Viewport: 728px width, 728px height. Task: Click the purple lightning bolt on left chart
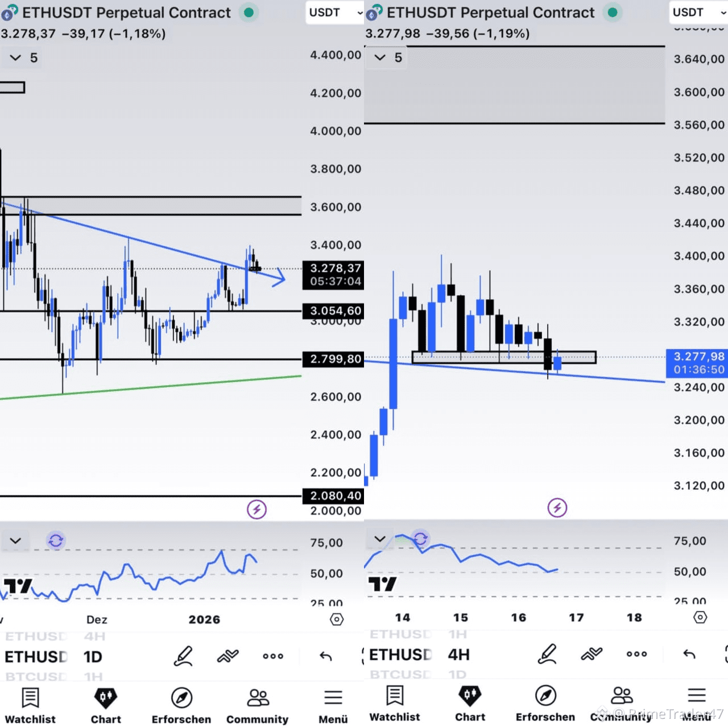(x=257, y=509)
